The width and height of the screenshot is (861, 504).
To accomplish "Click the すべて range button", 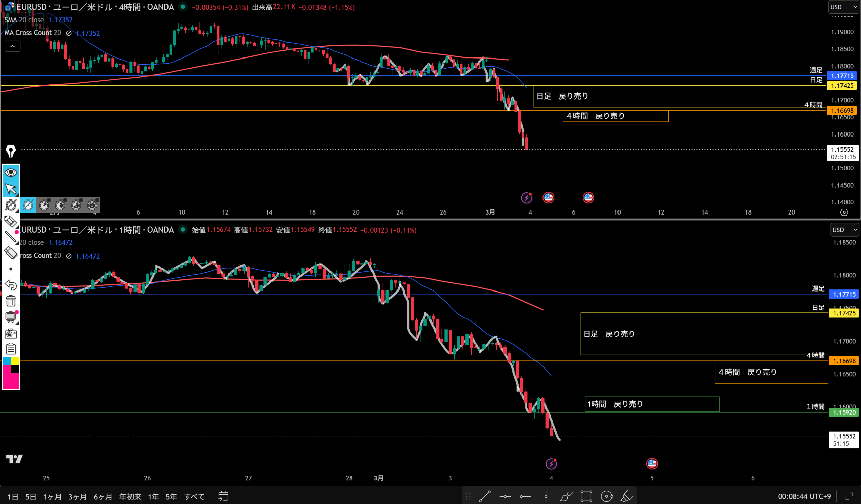I will (194, 497).
